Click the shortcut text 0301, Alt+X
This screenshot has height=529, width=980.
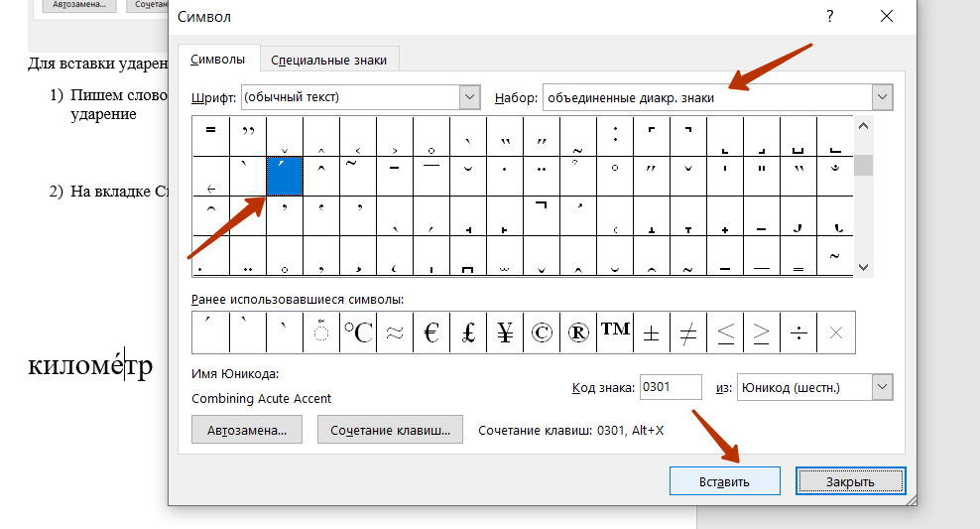click(x=630, y=430)
